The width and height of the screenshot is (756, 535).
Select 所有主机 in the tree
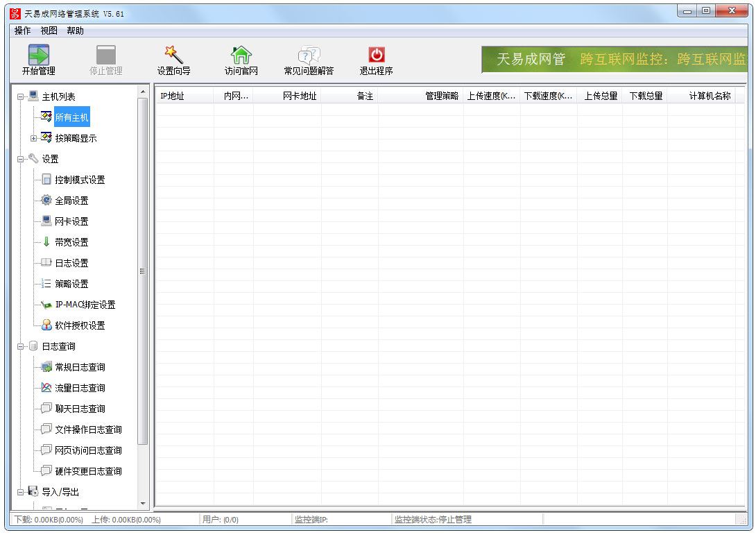tap(72, 117)
